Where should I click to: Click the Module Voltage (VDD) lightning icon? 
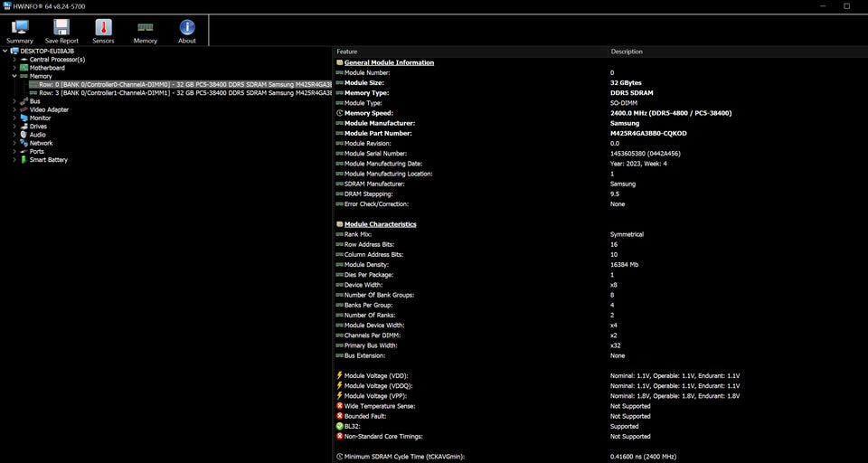click(x=339, y=375)
